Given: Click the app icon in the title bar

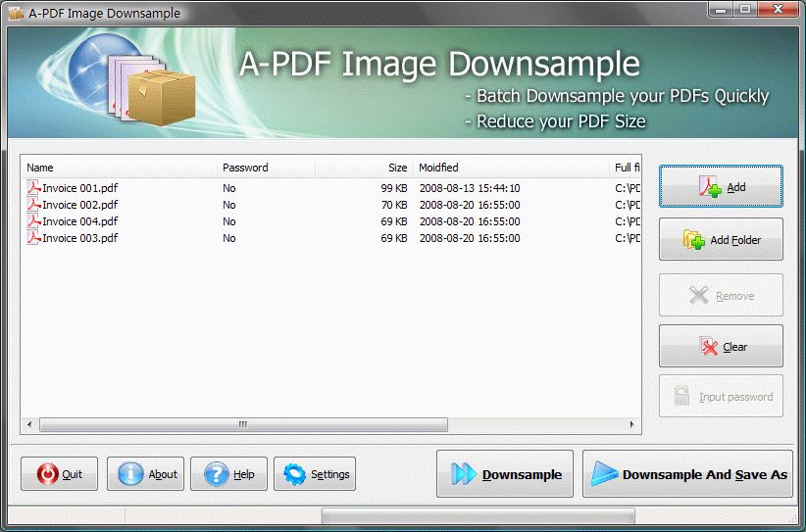Looking at the screenshot, I should tap(16, 13).
